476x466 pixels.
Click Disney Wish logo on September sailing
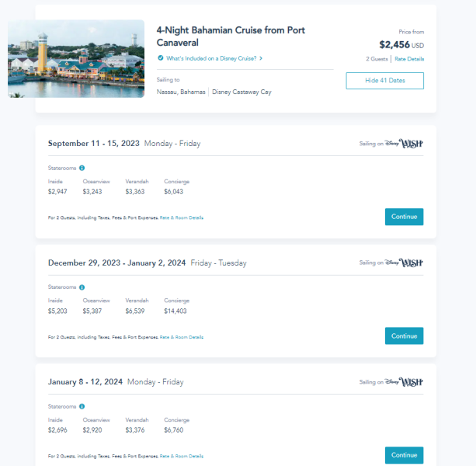click(405, 144)
